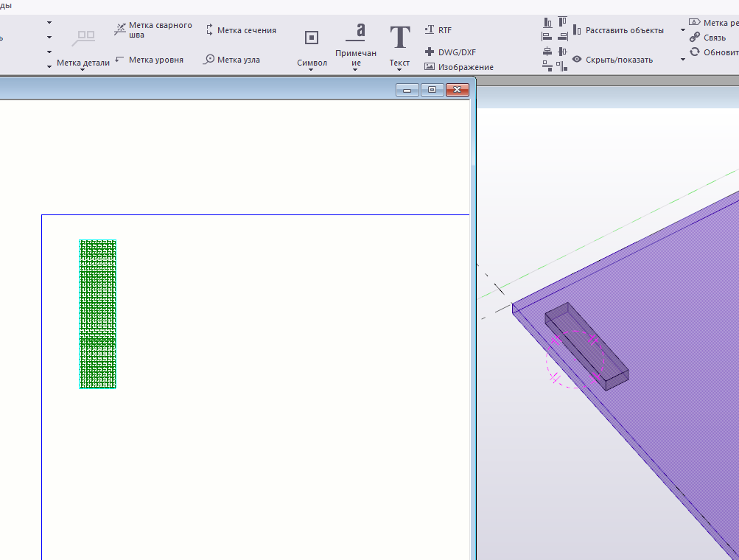Click the Связь link icon
This screenshot has height=560, width=739.
tap(695, 38)
